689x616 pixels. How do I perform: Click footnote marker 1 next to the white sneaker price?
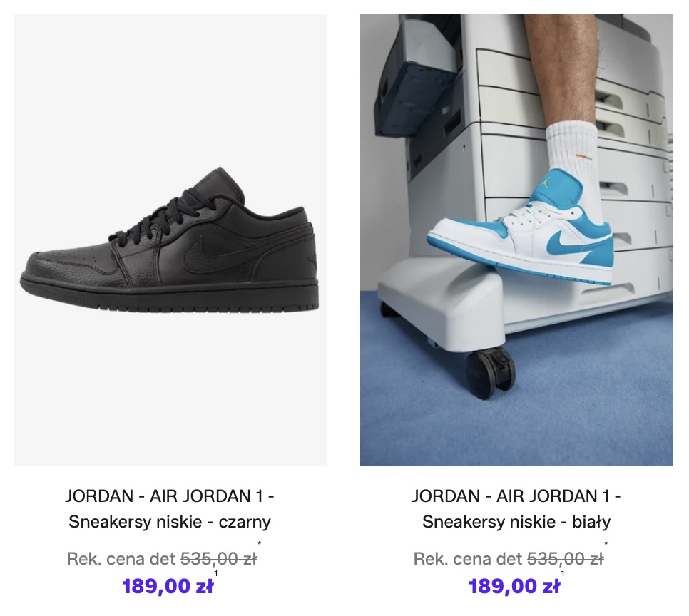click(563, 573)
